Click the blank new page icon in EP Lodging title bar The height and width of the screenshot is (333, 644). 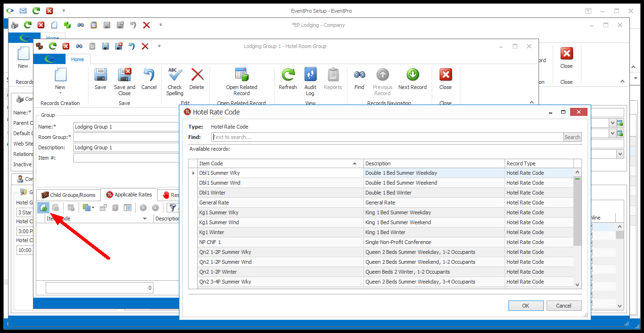[54, 25]
